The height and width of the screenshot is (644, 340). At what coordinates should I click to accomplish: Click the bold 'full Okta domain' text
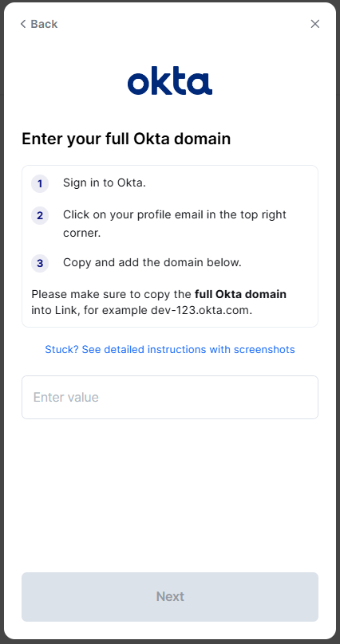[240, 294]
